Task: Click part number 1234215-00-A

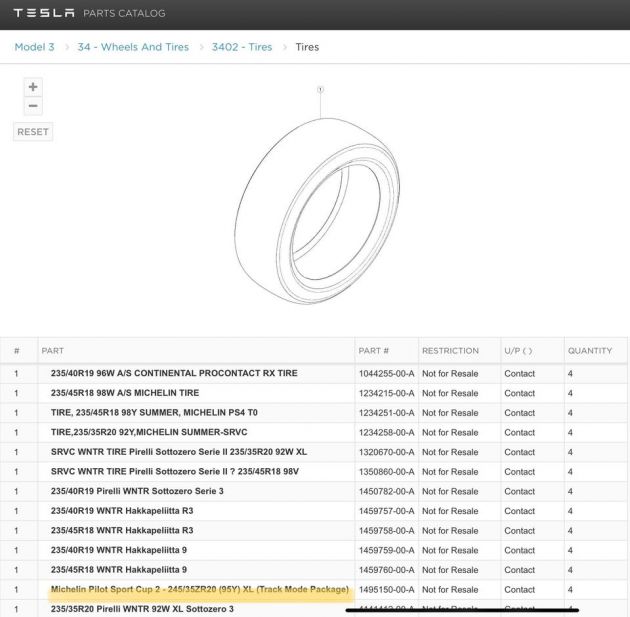Action: coord(387,393)
